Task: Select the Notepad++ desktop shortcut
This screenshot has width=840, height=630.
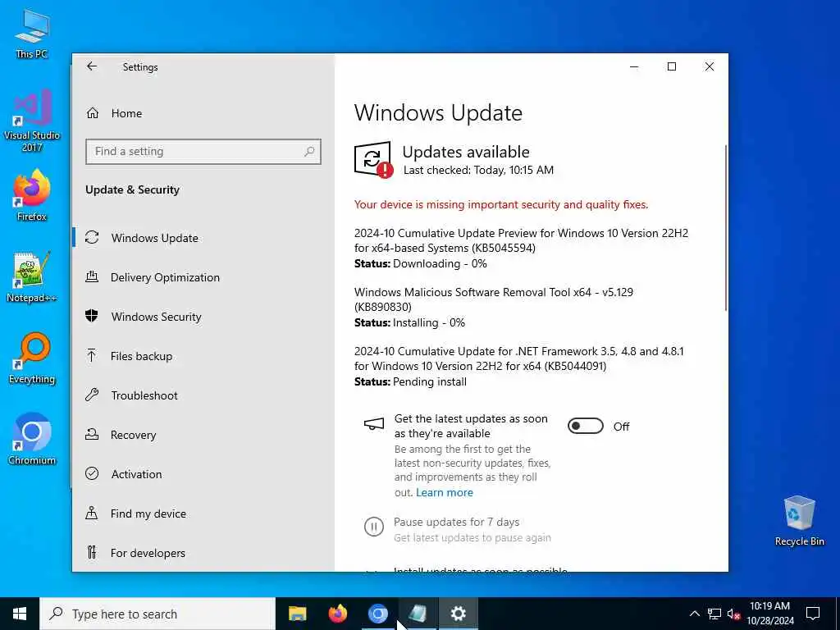Action: point(32,277)
